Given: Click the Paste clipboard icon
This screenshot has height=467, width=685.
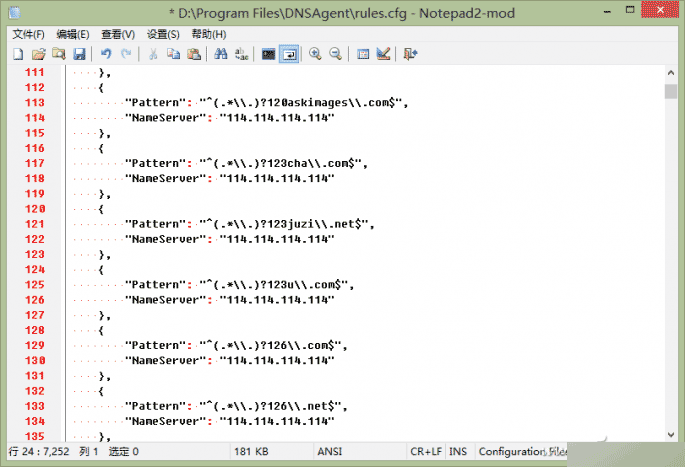Looking at the screenshot, I should (x=194, y=54).
